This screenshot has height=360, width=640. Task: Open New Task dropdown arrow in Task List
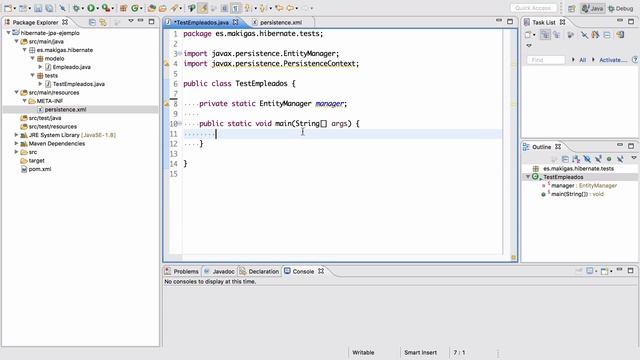[534, 36]
